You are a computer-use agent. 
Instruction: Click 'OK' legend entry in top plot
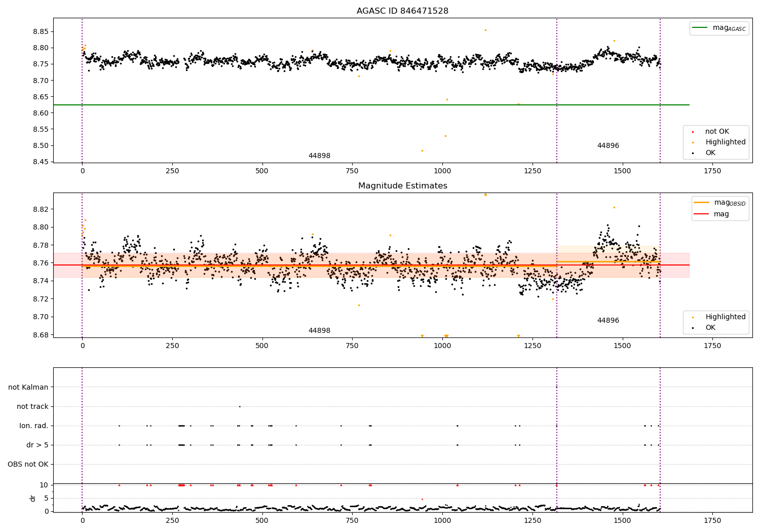pos(710,153)
